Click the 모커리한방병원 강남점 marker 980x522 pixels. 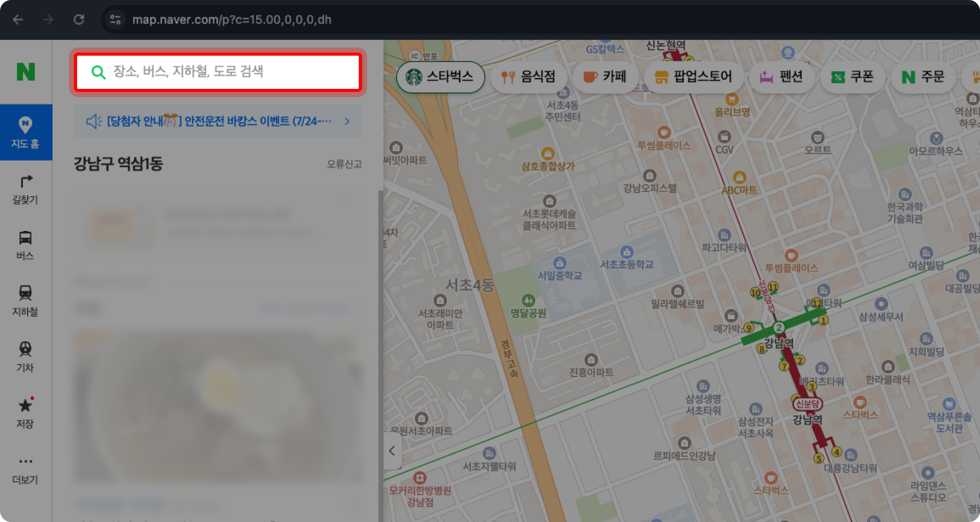pyautogui.click(x=420, y=479)
